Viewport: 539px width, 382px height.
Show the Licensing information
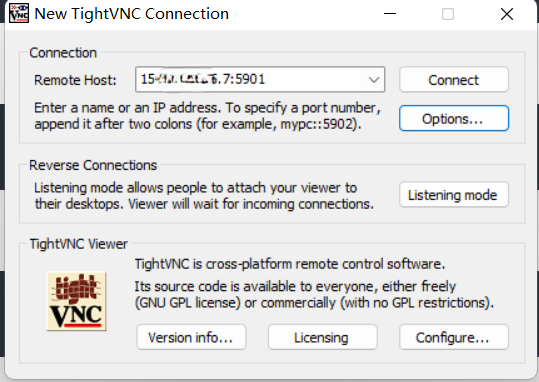(322, 337)
